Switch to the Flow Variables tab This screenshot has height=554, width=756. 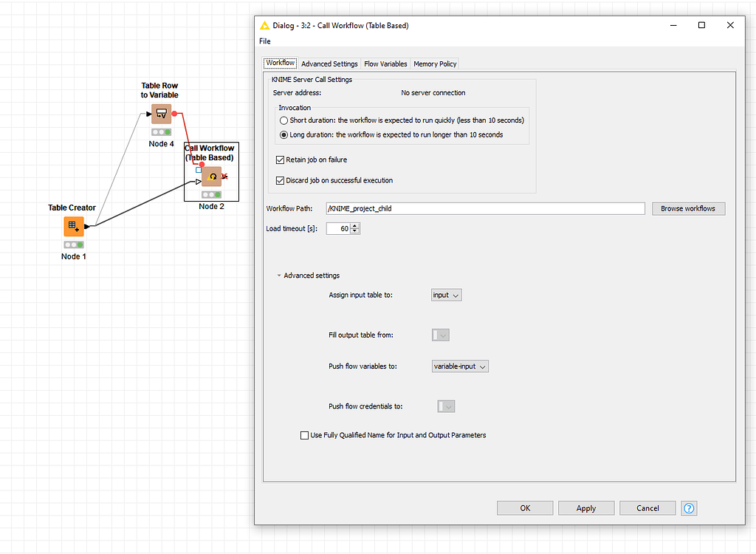(x=385, y=64)
